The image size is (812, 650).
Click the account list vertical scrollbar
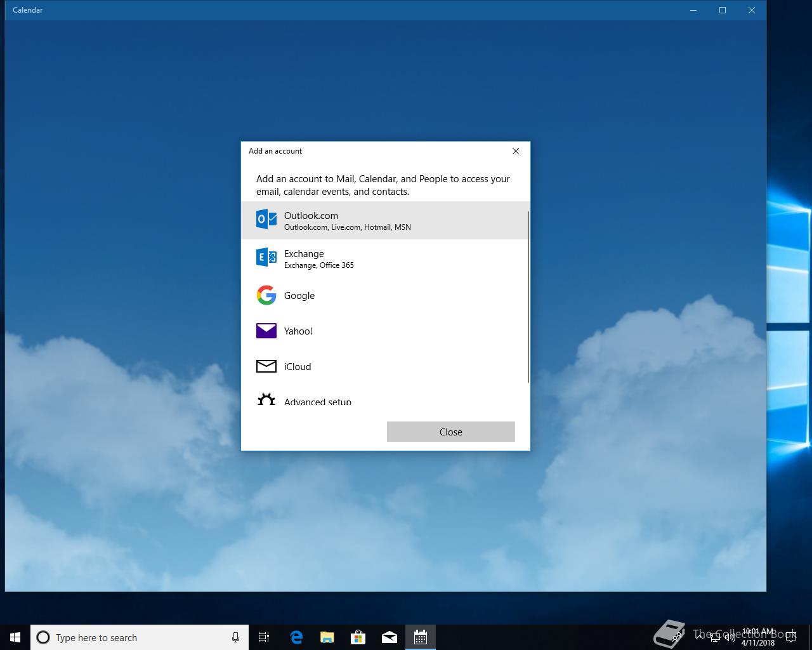pos(528,297)
